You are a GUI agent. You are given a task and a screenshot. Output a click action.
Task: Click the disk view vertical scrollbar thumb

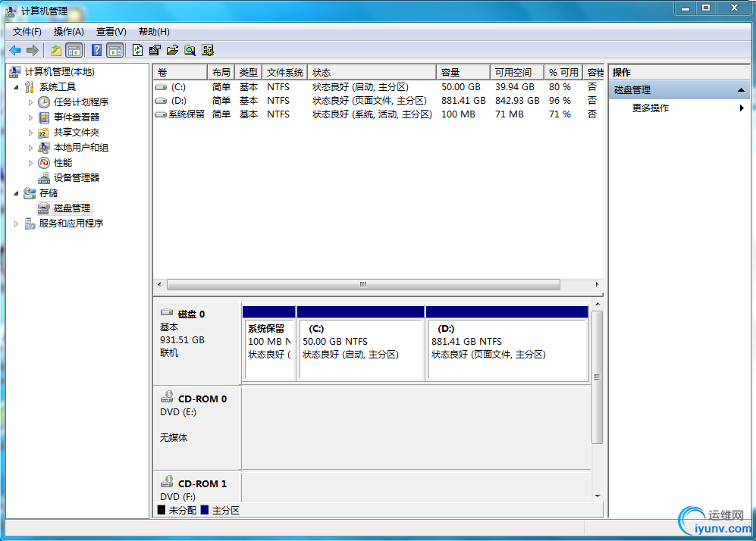click(598, 377)
